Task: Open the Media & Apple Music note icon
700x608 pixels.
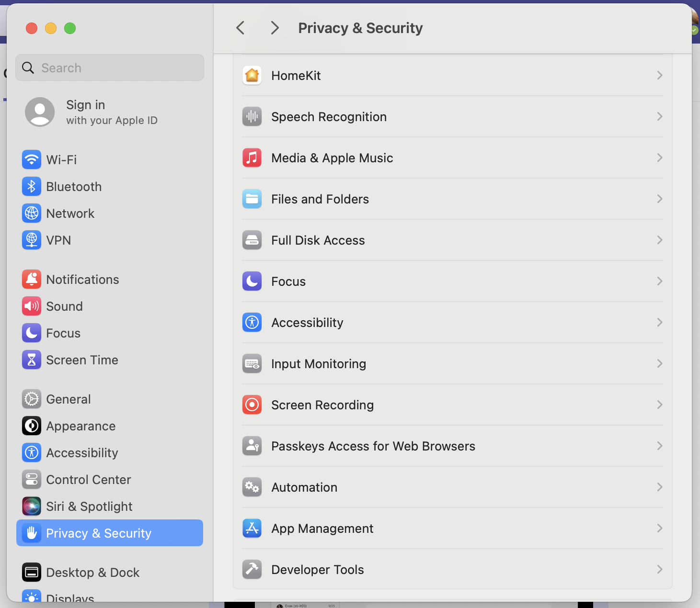Action: [x=252, y=158]
